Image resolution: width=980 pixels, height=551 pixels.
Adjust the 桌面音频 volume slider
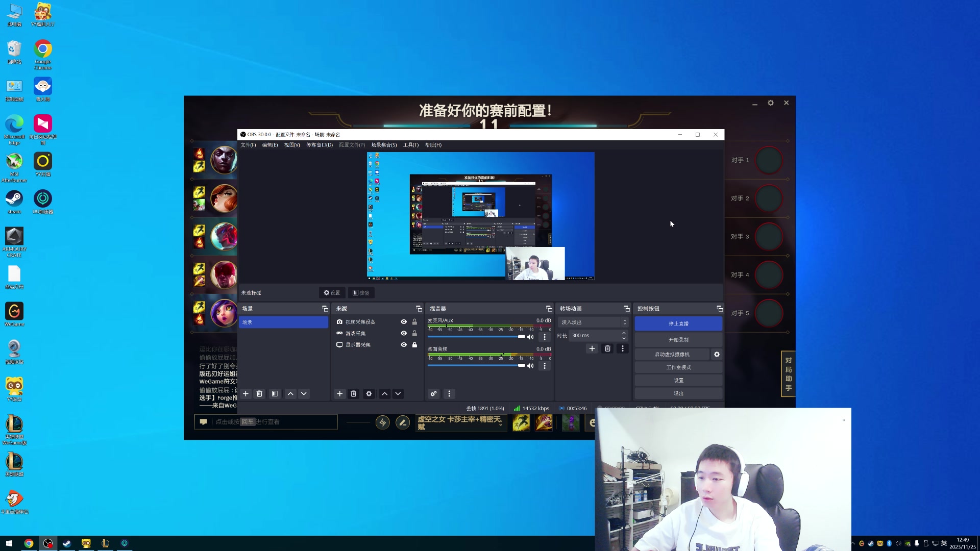click(521, 365)
